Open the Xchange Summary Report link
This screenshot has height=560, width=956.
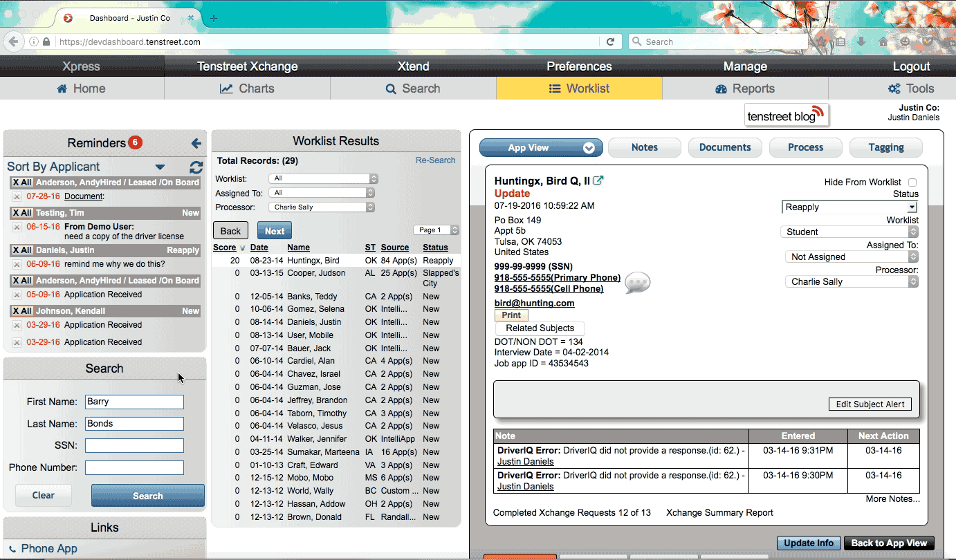point(719,513)
